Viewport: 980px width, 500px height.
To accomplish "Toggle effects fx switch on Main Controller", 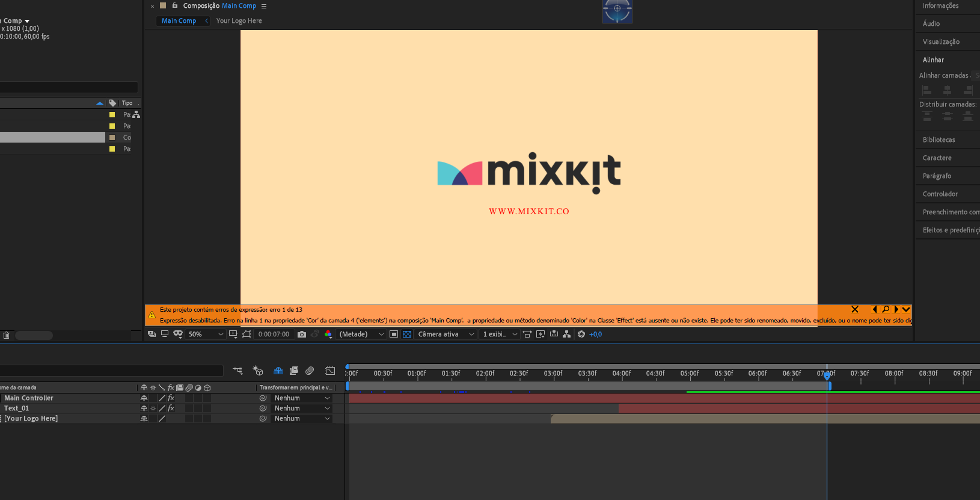I will point(171,398).
